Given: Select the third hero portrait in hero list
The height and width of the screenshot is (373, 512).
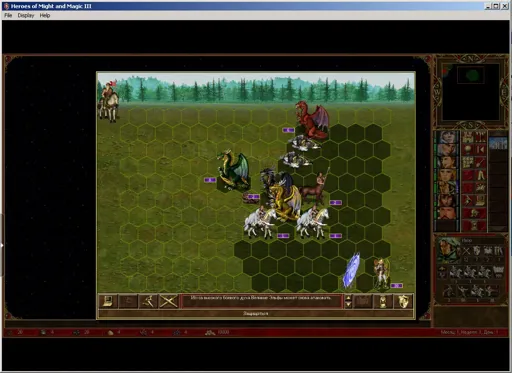Looking at the screenshot, I should point(447,162).
